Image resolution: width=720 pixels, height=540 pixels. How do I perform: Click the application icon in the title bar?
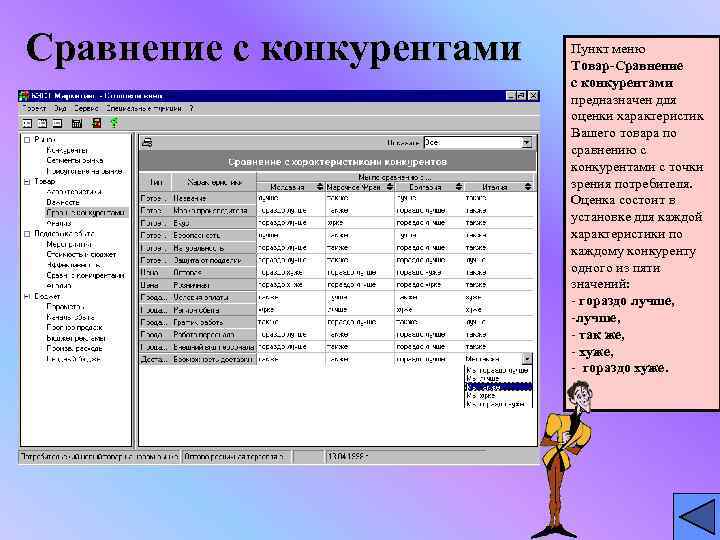[x=24, y=96]
